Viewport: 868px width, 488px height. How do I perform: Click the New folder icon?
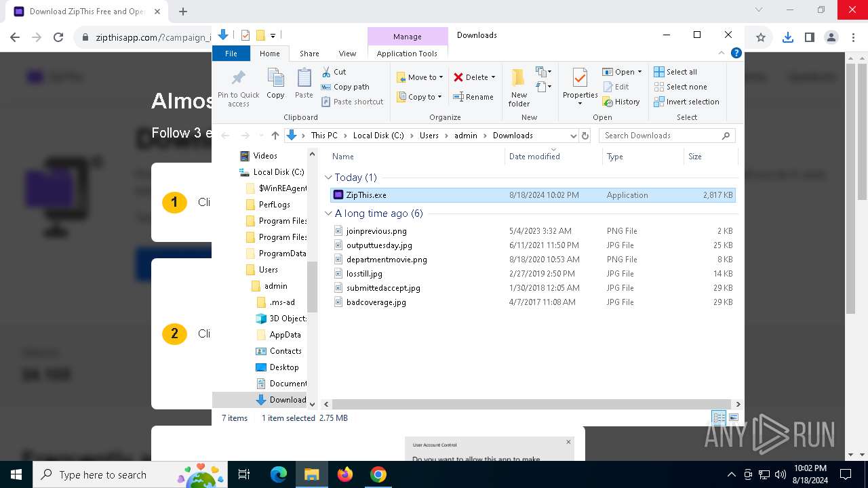tap(519, 87)
